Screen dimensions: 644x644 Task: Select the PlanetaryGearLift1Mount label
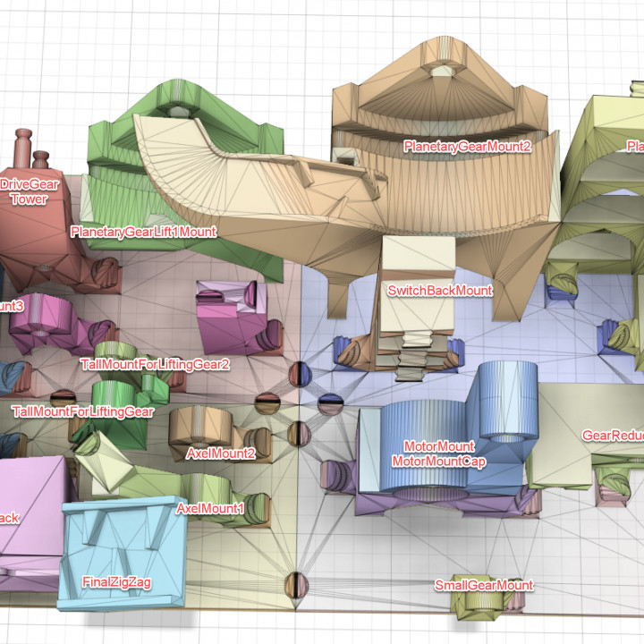point(143,232)
